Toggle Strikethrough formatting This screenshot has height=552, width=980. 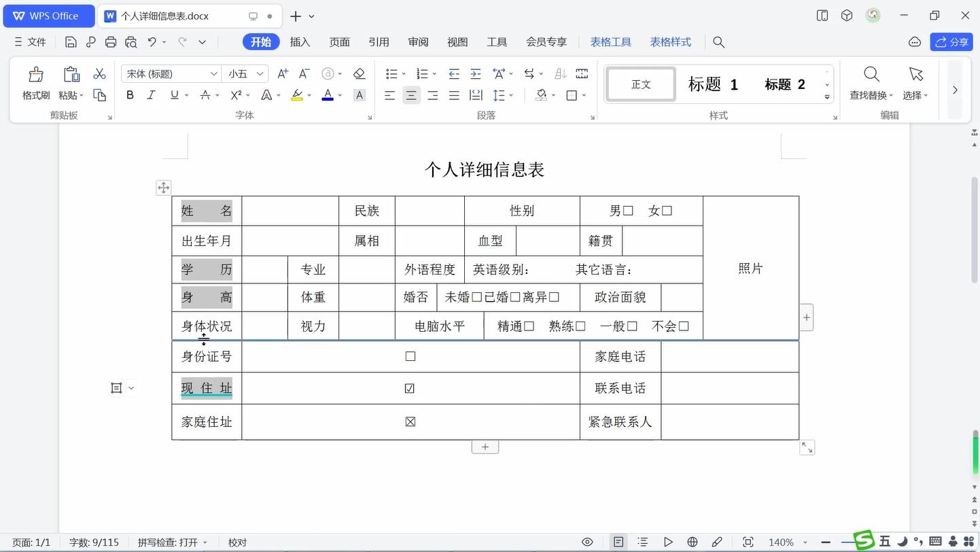click(x=205, y=95)
